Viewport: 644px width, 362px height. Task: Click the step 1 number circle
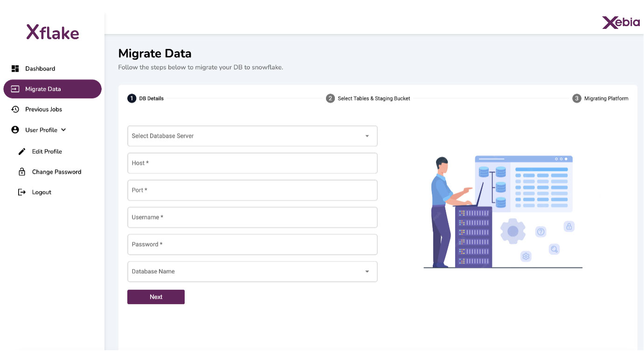(x=132, y=98)
